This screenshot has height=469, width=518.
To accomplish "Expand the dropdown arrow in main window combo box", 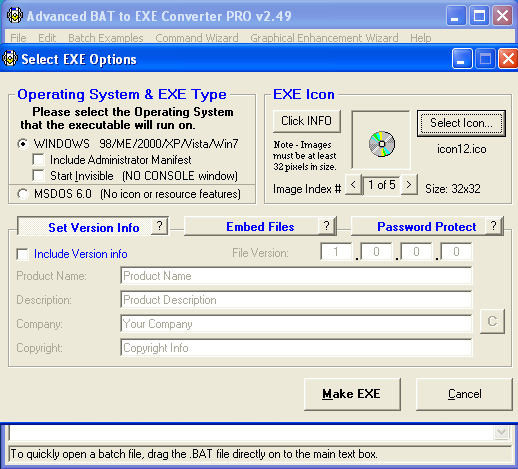I will [501, 432].
